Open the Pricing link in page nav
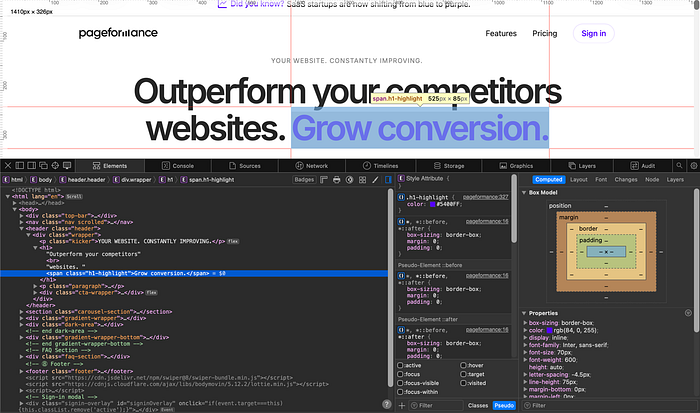 [x=545, y=33]
